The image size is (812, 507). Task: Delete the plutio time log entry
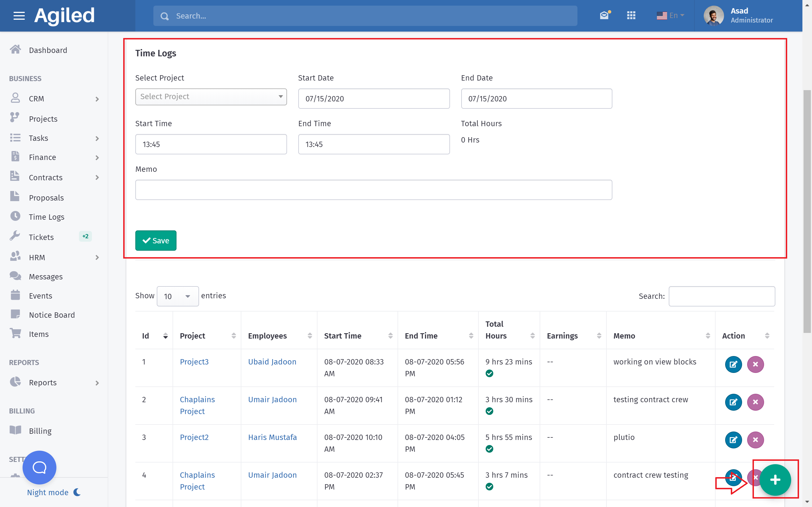(x=755, y=440)
